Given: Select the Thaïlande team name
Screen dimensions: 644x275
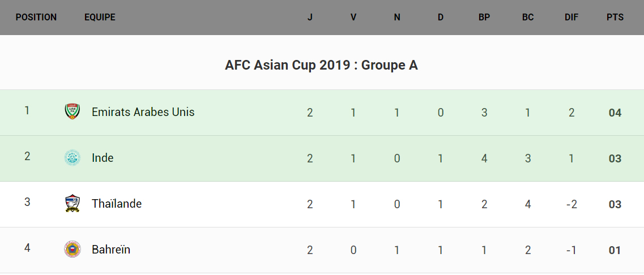Looking at the screenshot, I should 117,204.
